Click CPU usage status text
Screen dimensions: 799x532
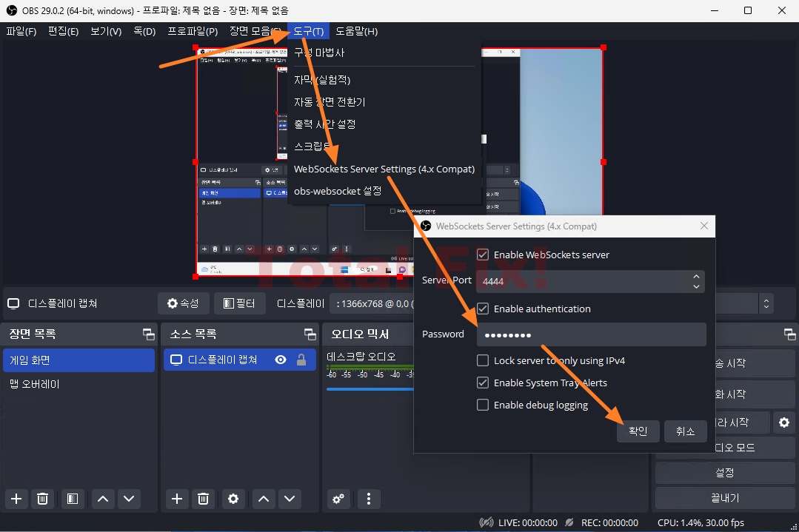point(701,523)
